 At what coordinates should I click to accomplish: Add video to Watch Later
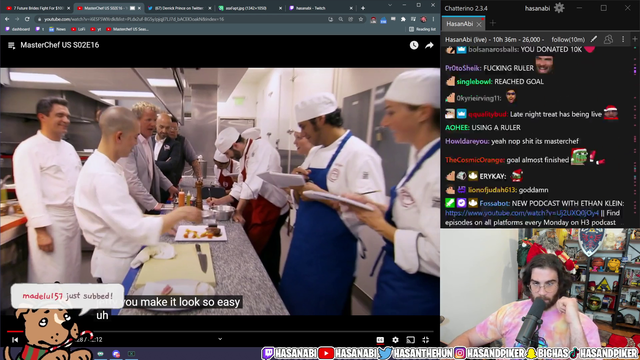coord(414,45)
